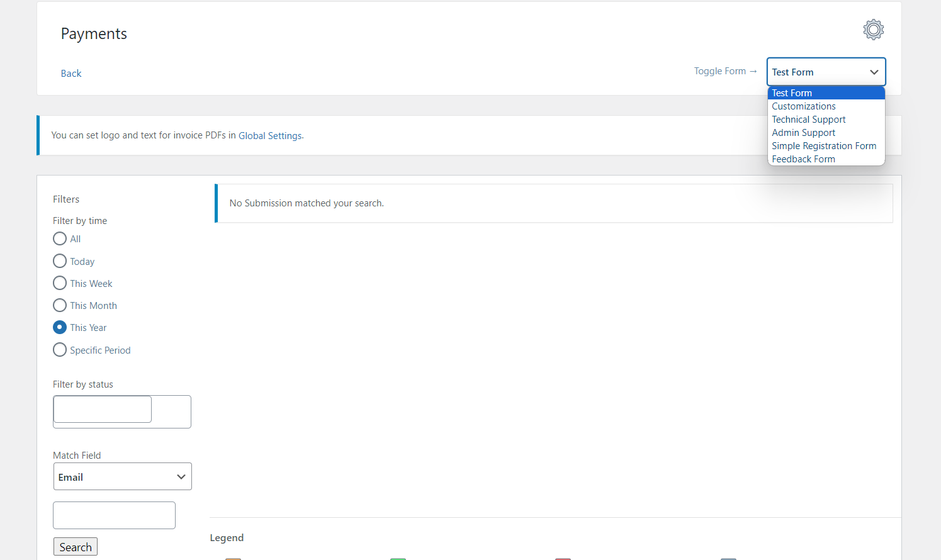Click the orange legend status swatch
This screenshot has width=941, height=560.
[233, 558]
